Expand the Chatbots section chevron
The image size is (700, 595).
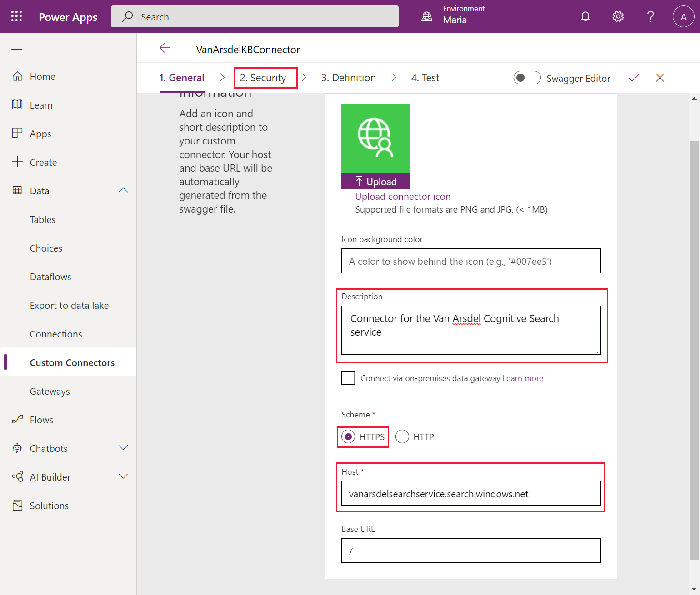pyautogui.click(x=123, y=448)
